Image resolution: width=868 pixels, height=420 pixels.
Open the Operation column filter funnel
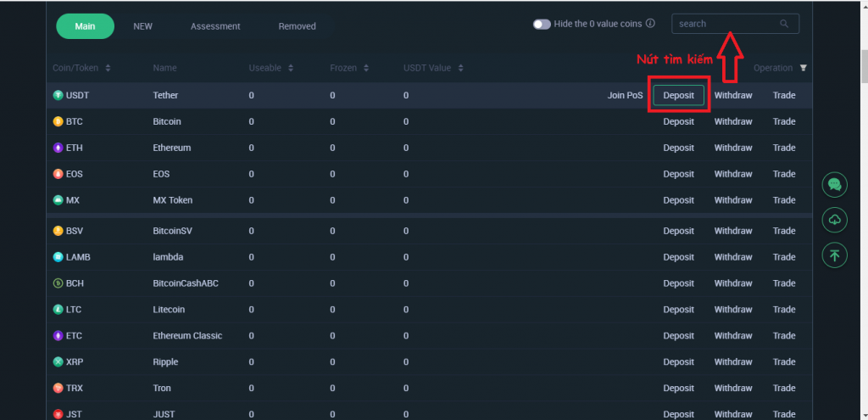(x=804, y=68)
